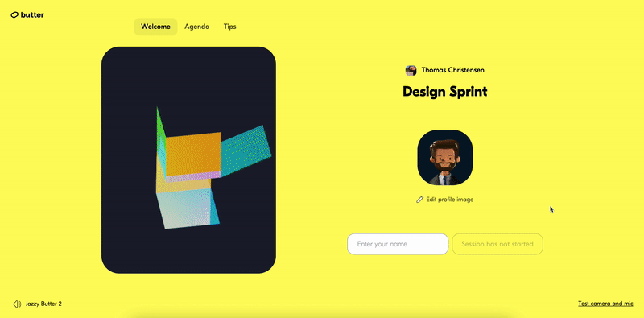Screen dimensions: 644x318
Task: Click the butter logo icon
Action: click(x=14, y=15)
